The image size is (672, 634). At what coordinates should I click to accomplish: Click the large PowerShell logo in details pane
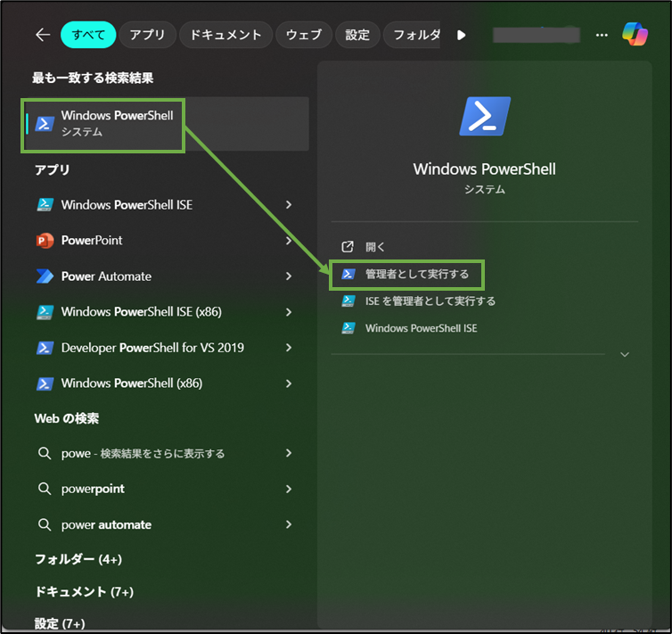click(485, 116)
